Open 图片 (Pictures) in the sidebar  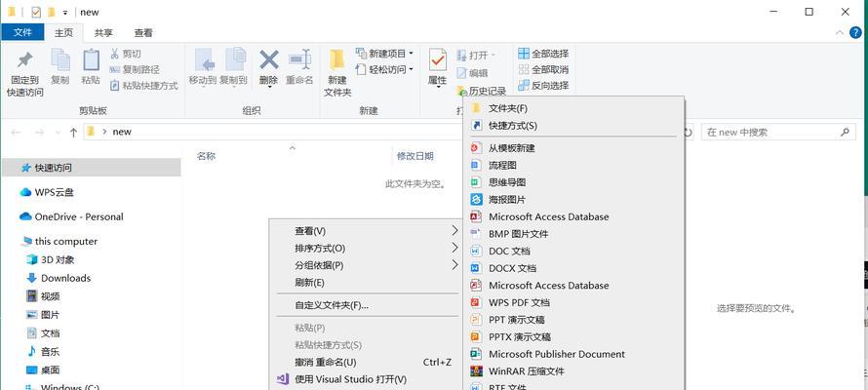pyautogui.click(x=43, y=315)
